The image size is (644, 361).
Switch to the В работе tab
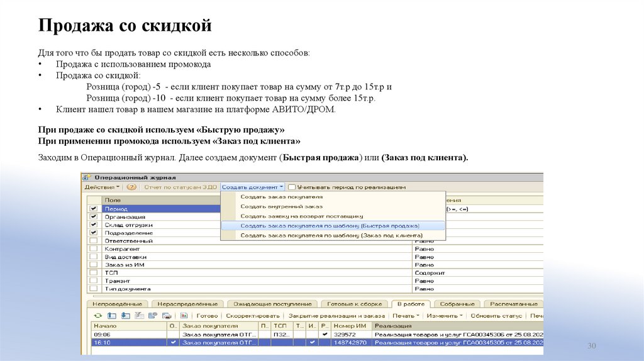[x=411, y=304]
